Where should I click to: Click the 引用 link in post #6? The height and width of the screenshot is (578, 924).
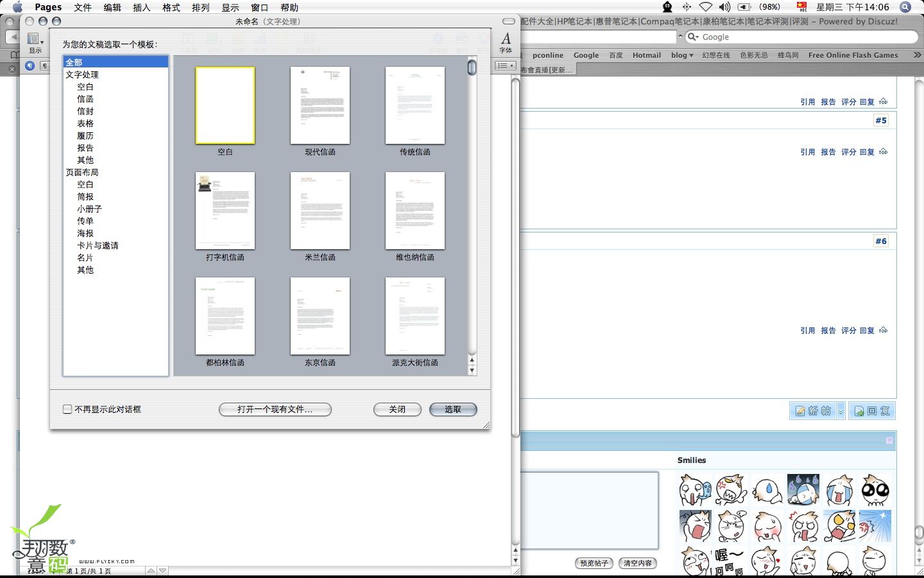pos(807,330)
